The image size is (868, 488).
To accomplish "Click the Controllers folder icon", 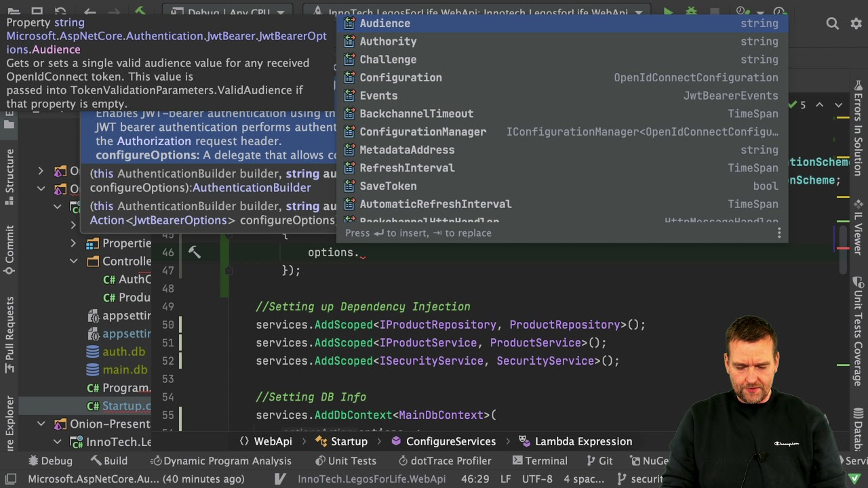I will [93, 261].
